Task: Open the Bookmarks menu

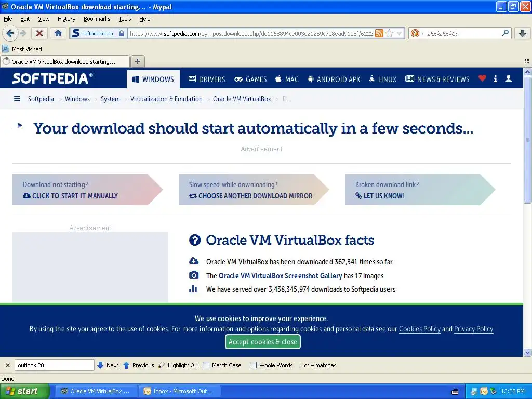Action: pyautogui.click(x=97, y=19)
